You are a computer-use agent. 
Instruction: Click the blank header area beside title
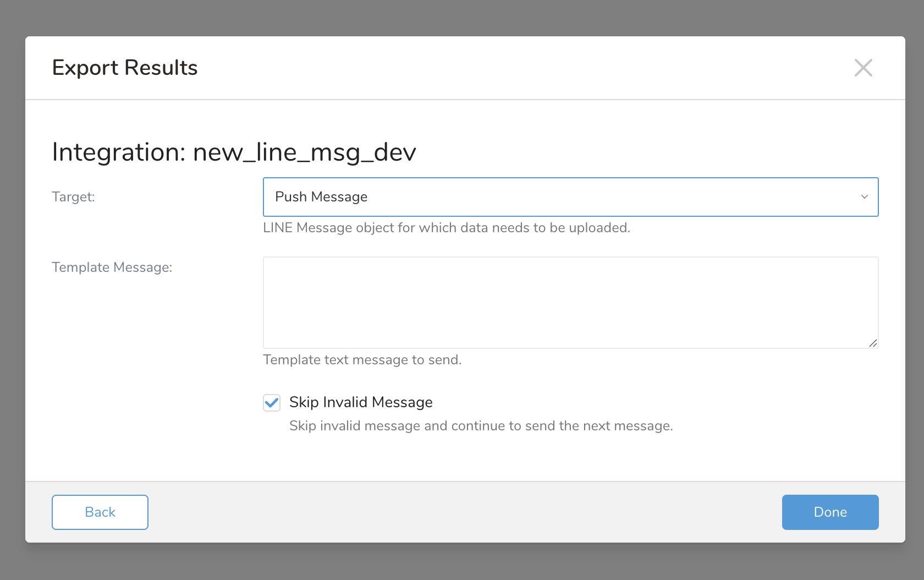pyautogui.click(x=522, y=68)
